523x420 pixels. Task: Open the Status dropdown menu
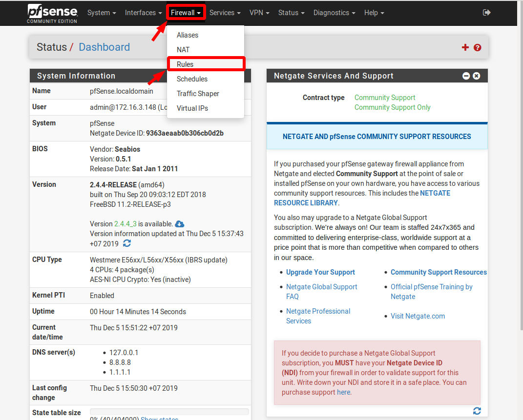click(291, 13)
